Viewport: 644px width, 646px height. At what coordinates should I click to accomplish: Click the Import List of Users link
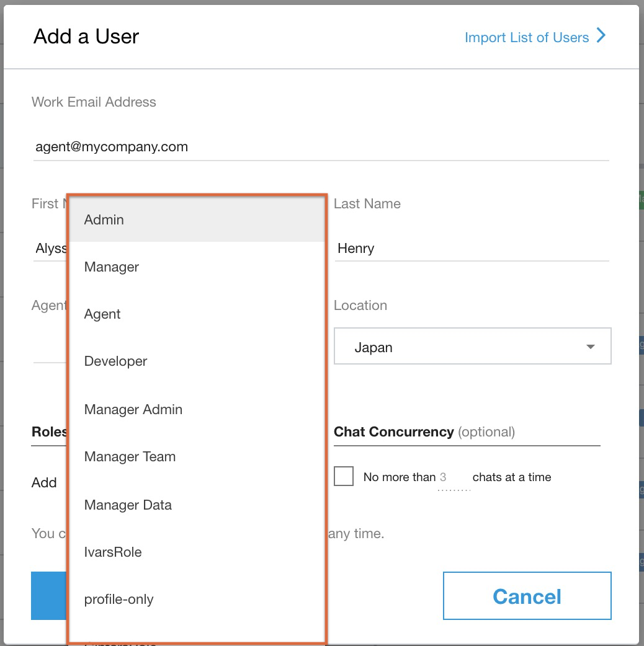tap(526, 37)
